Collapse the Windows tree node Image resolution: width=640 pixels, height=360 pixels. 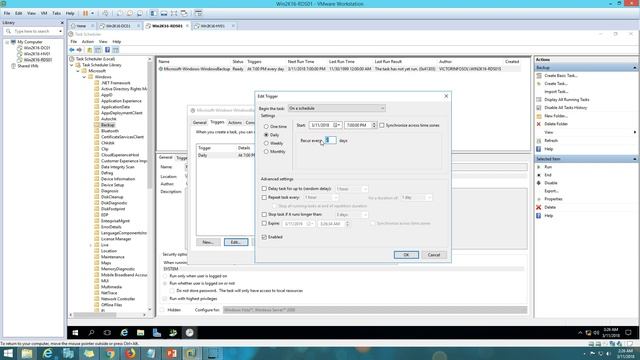84,77
